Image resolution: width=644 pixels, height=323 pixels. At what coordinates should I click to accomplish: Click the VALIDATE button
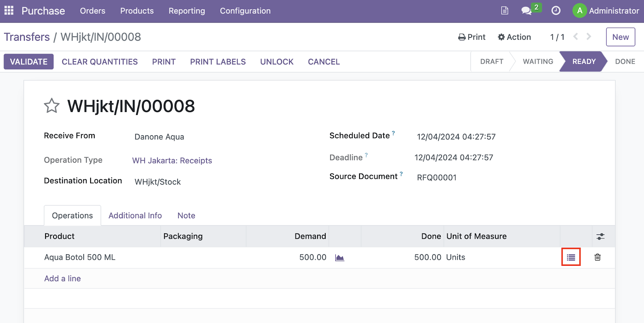tap(29, 62)
